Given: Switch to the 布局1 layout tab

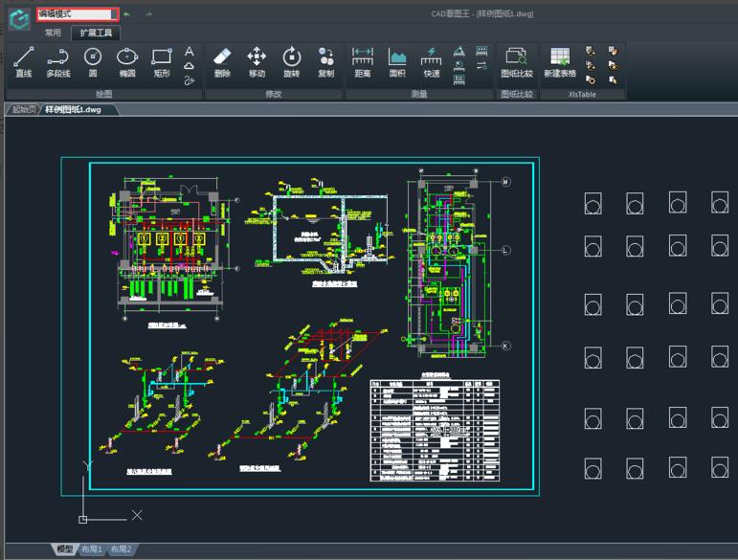Looking at the screenshot, I should click(x=91, y=549).
